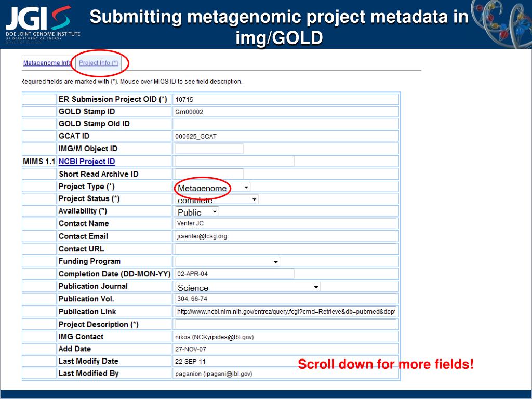532x399 pixels.
Task: Expand the Publication Journal dropdown
Action: pyautogui.click(x=247, y=287)
